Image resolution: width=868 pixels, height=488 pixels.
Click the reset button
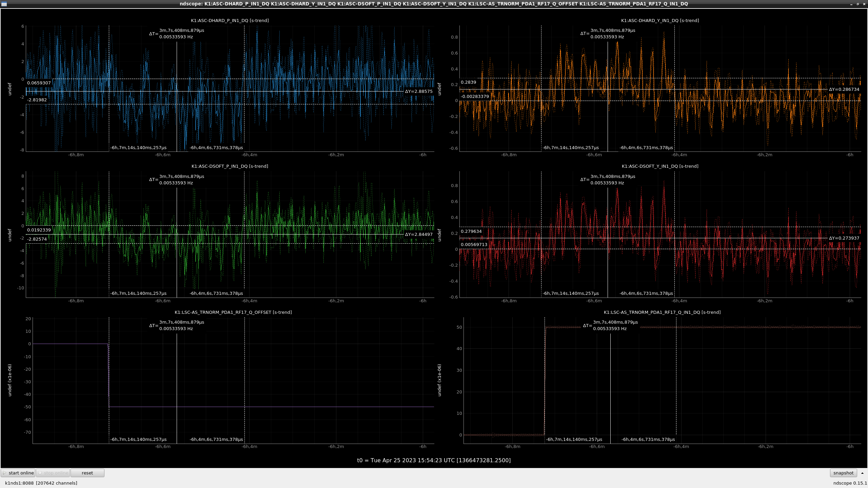coord(87,473)
